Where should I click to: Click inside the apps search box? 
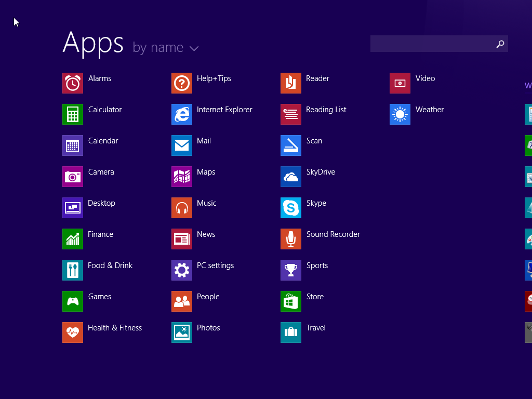click(431, 44)
